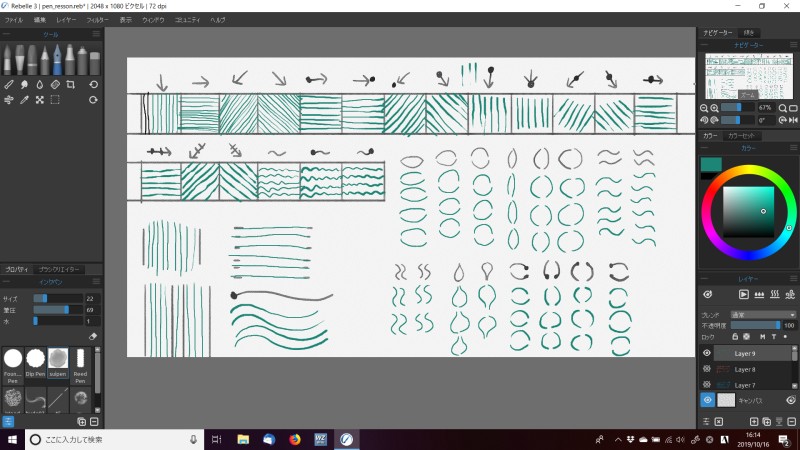Select the marker tool next to the ink pen
The height and width of the screenshot is (450, 800).
point(69,60)
